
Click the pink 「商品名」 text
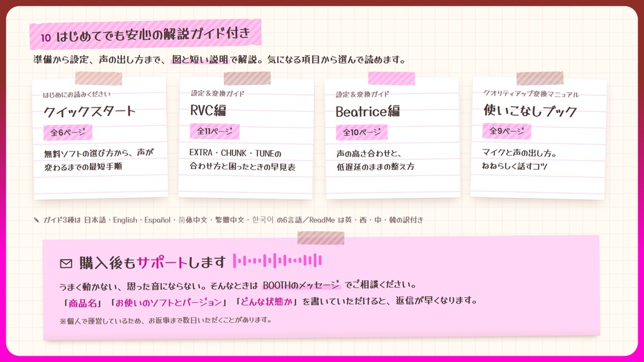coord(82,303)
